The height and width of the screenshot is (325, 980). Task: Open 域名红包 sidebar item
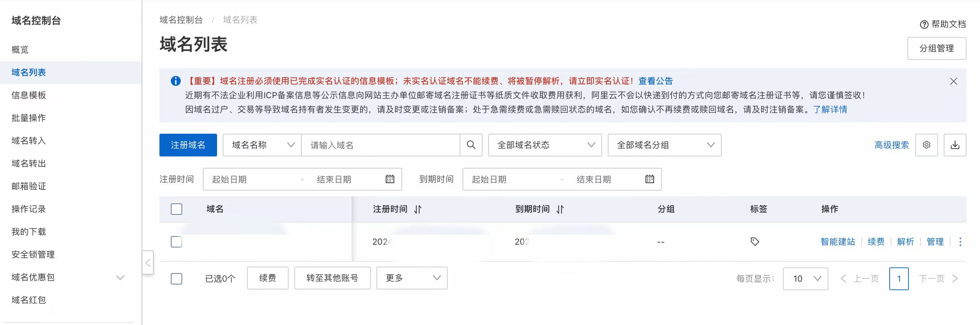pyautogui.click(x=29, y=300)
